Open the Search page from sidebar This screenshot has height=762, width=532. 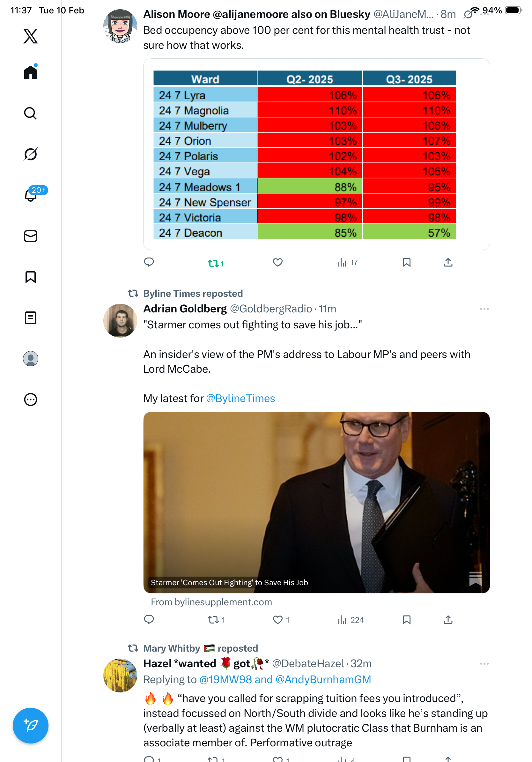click(x=31, y=114)
